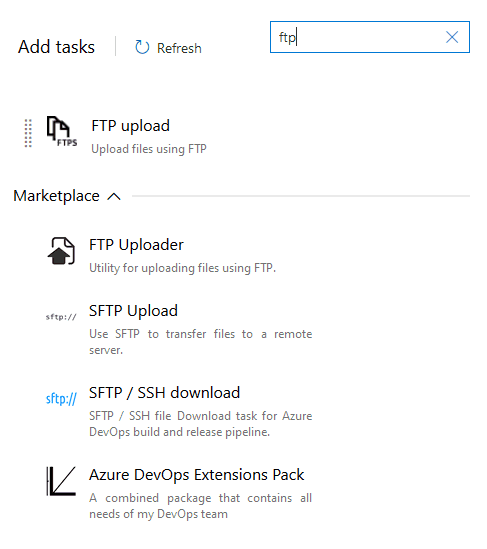This screenshot has height=549, width=487.
Task: Click the FTPS file icon
Action: click(62, 131)
